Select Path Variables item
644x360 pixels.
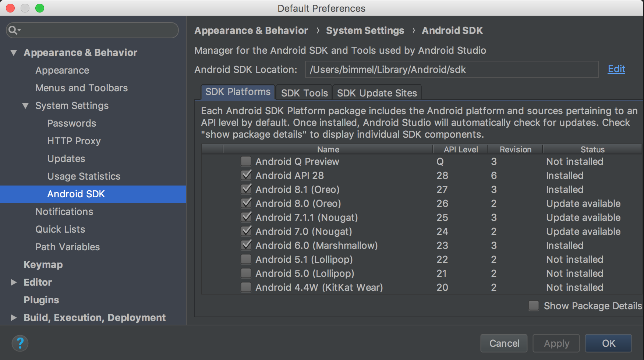pyautogui.click(x=68, y=247)
